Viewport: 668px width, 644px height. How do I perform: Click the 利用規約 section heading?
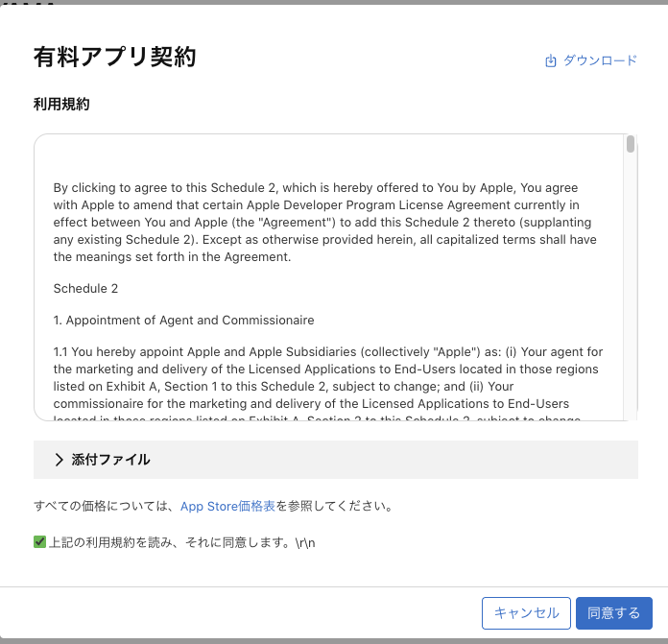(61, 104)
